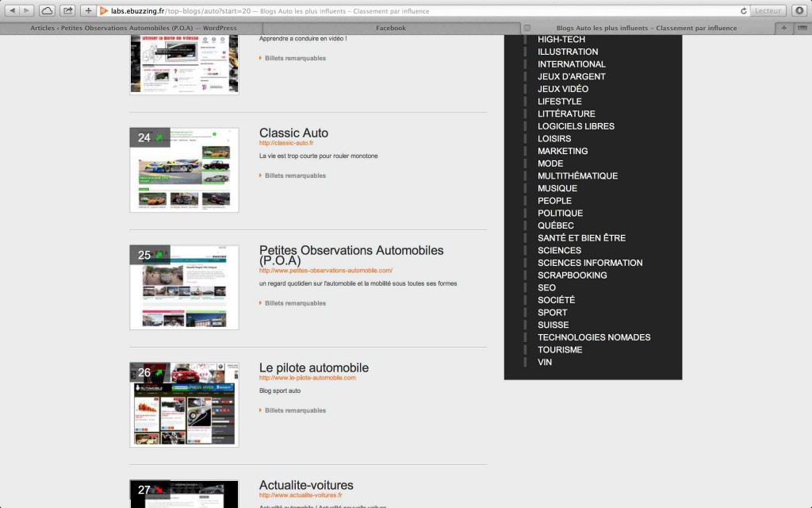812x508 pixels.
Task: Expand Billets remarquables under Classic Auto
Action: point(294,175)
